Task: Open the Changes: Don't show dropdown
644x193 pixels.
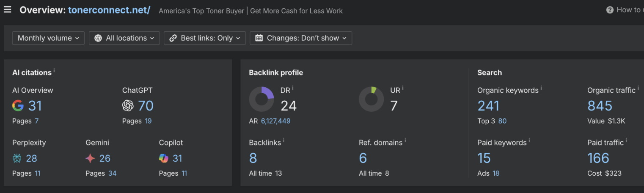Action: [x=301, y=38]
